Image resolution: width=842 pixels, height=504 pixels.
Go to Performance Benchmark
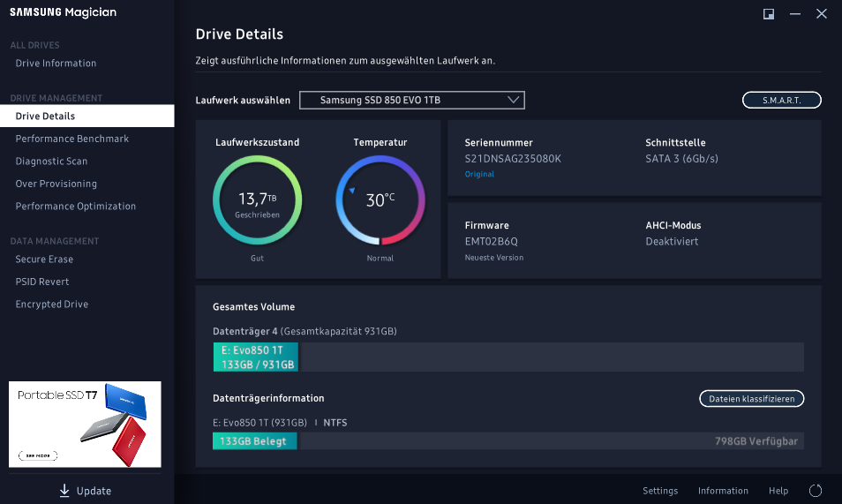click(72, 139)
